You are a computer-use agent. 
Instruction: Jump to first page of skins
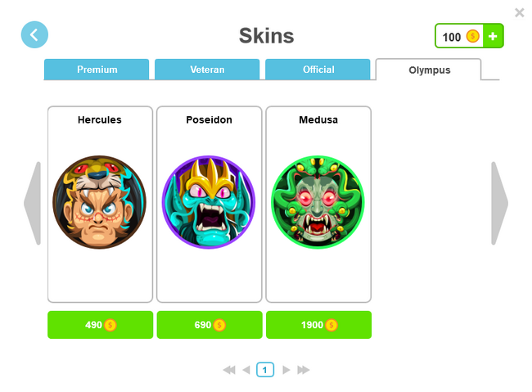229,370
